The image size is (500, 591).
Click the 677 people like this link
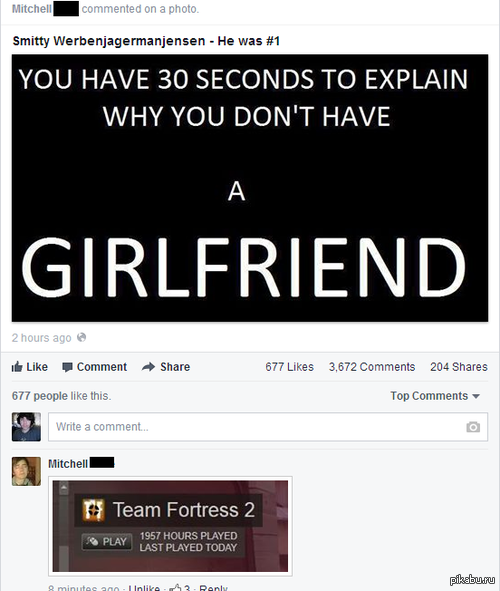tap(61, 396)
